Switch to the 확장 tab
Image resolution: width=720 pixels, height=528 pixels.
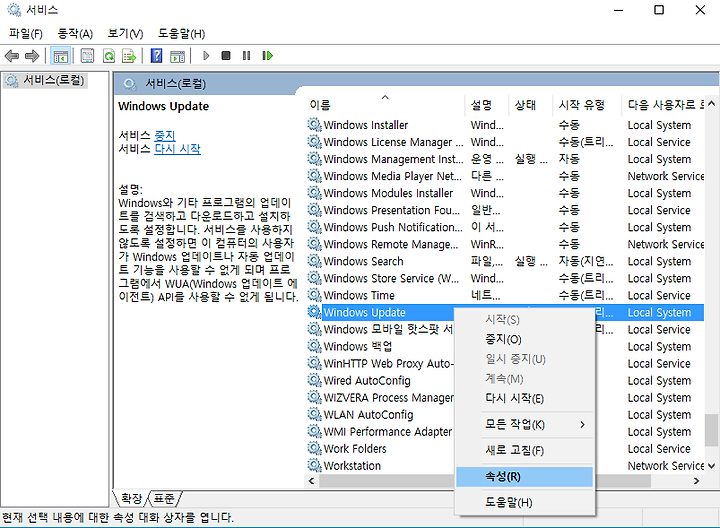point(131,499)
